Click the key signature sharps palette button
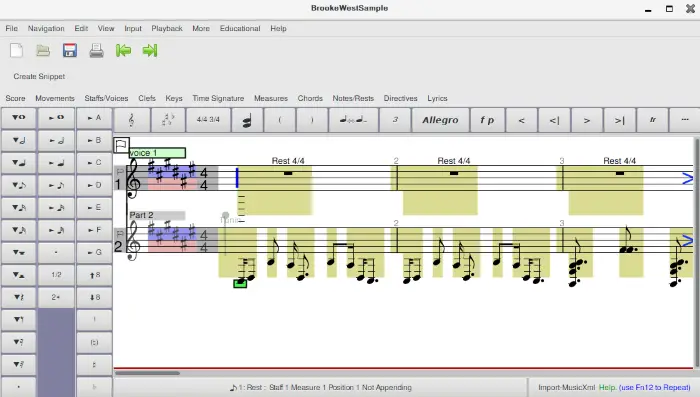Screen dimensions: 700x397 pos(168,120)
